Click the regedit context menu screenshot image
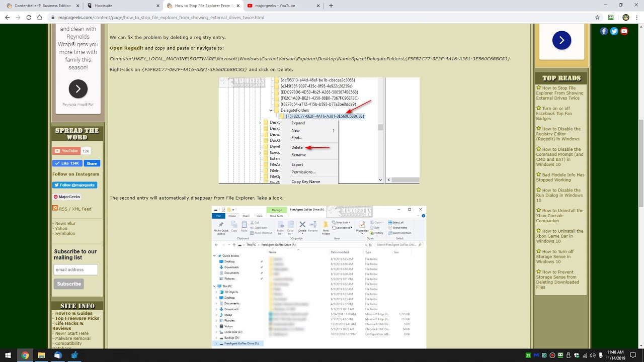This screenshot has height=362, width=644. (319, 130)
